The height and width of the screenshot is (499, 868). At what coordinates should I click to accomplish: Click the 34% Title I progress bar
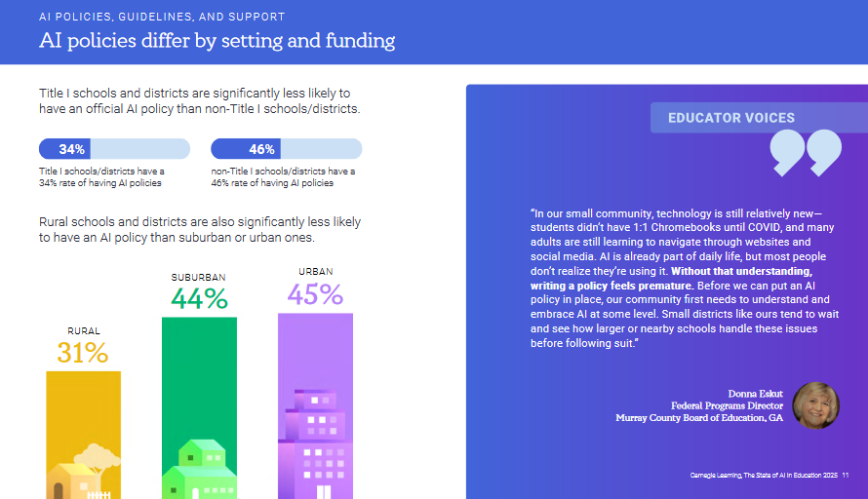click(114, 149)
